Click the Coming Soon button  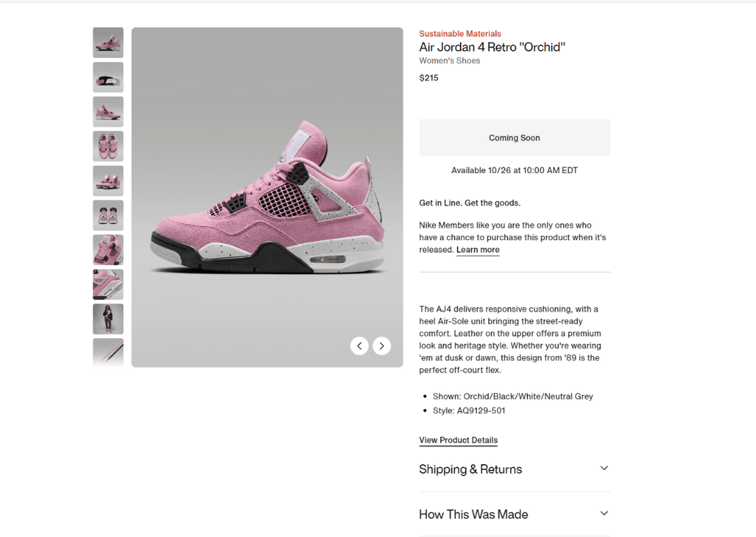tap(514, 137)
